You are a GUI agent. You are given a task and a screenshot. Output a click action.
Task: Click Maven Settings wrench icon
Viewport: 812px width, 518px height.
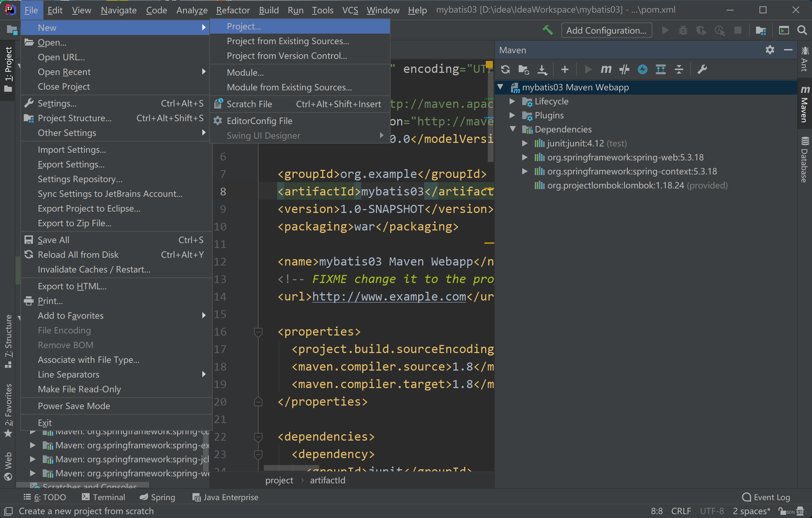pos(702,69)
